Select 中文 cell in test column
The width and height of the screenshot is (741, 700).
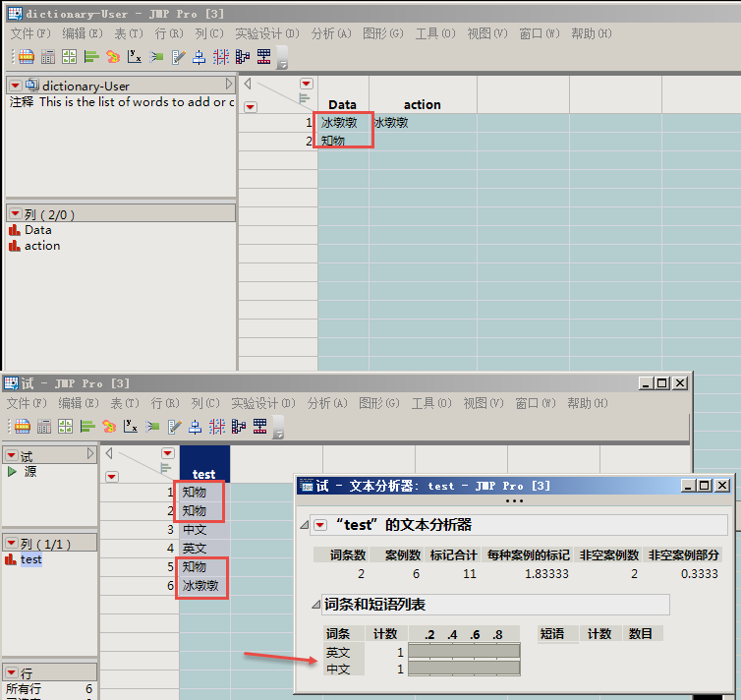[x=204, y=529]
